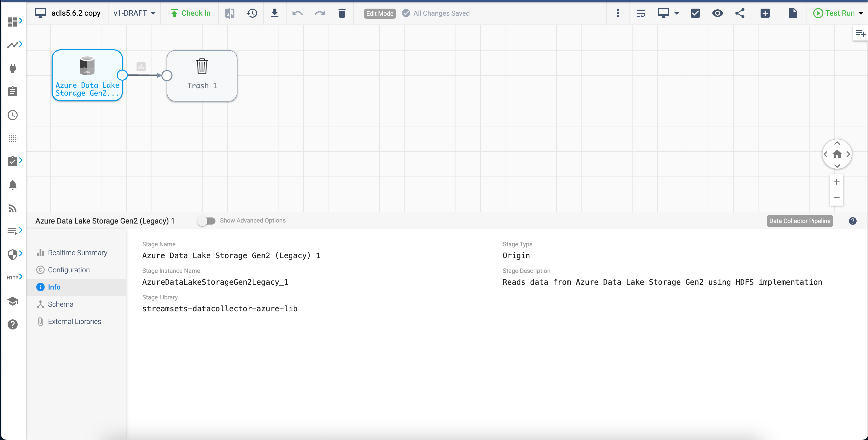Zoom in the canvas with plus
This screenshot has height=440, width=868.
(837, 182)
